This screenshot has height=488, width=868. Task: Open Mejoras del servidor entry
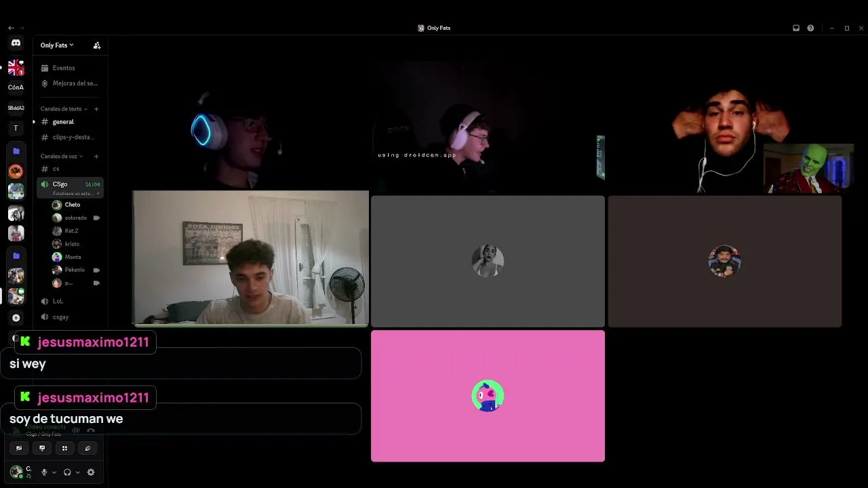71,83
